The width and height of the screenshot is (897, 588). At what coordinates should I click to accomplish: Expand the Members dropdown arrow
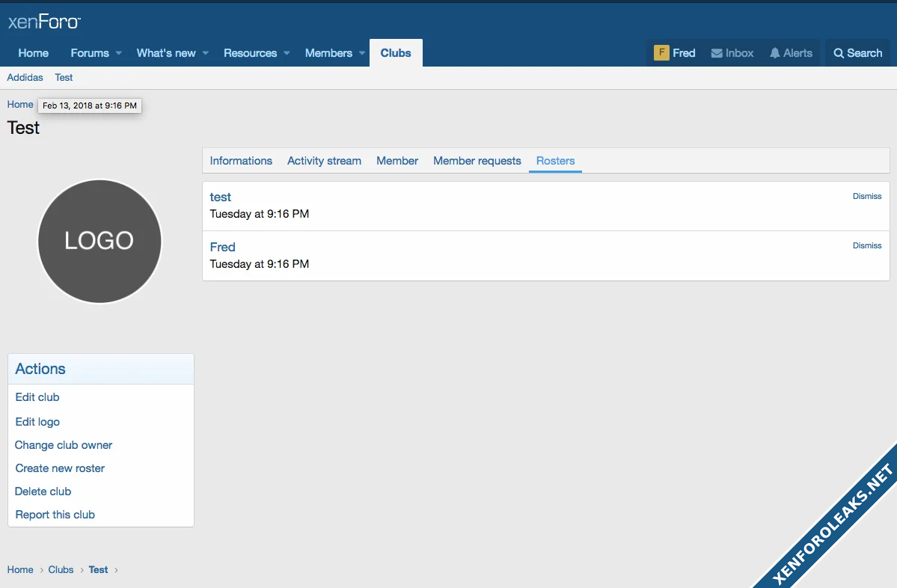pyautogui.click(x=361, y=53)
